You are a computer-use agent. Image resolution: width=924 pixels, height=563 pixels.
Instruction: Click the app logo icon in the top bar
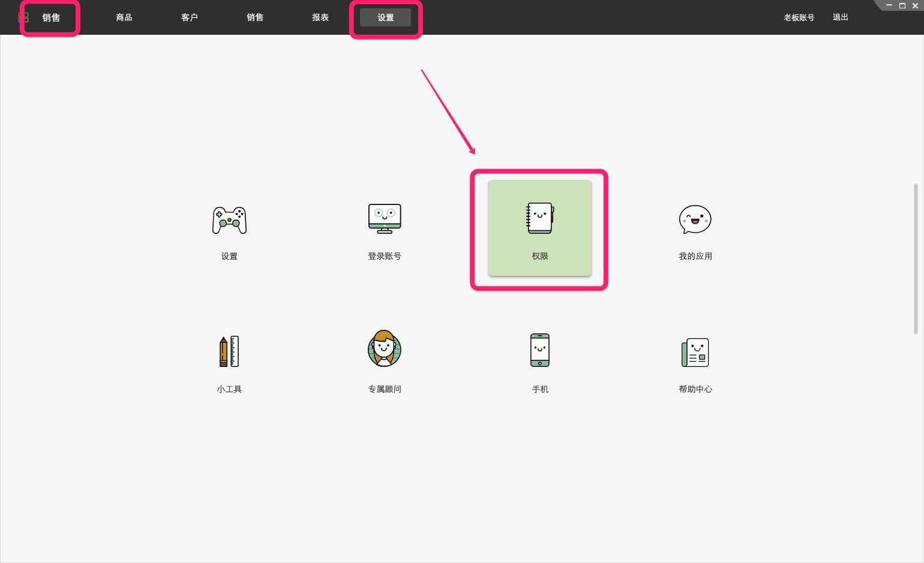click(24, 17)
